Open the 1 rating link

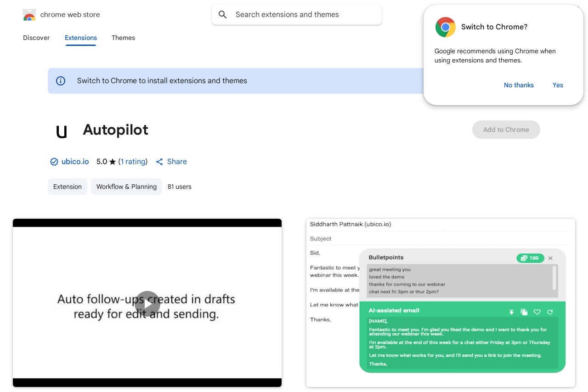[x=133, y=162]
